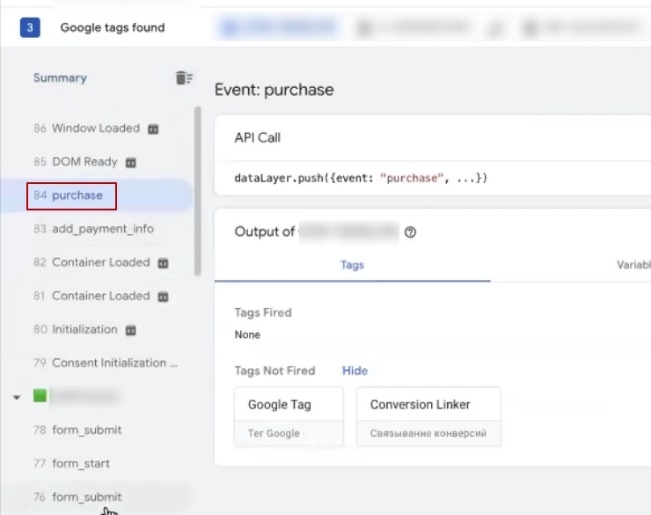This screenshot has height=515, width=651.
Task: Click the icon next to Window Loaded
Action: [153, 129]
